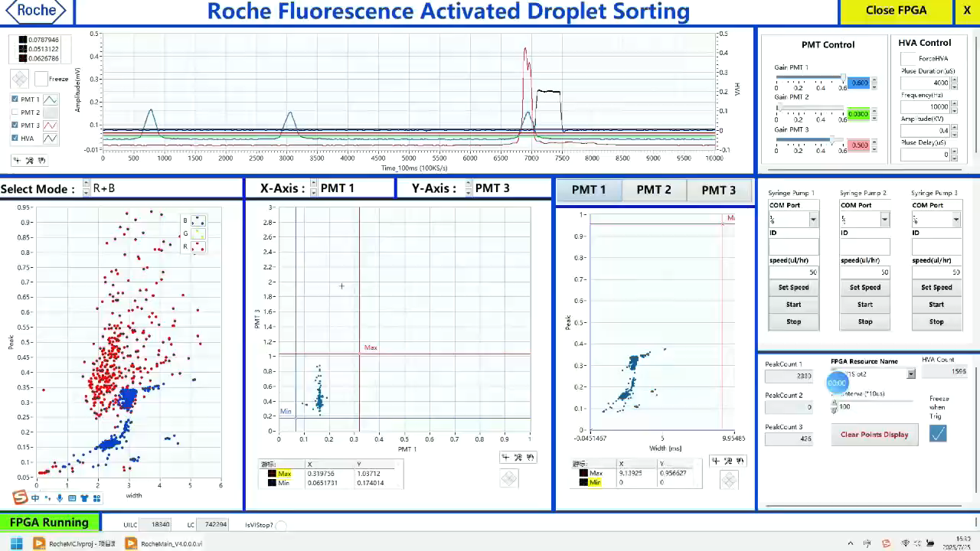Viewport: 980px width, 551px height.
Task: Click Start for Syringe Pump 1
Action: (x=793, y=305)
